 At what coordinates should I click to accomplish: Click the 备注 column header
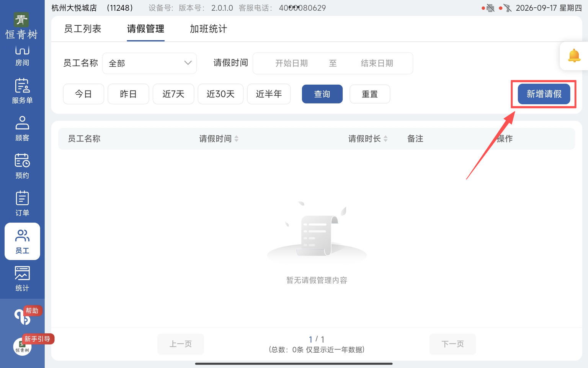(415, 139)
